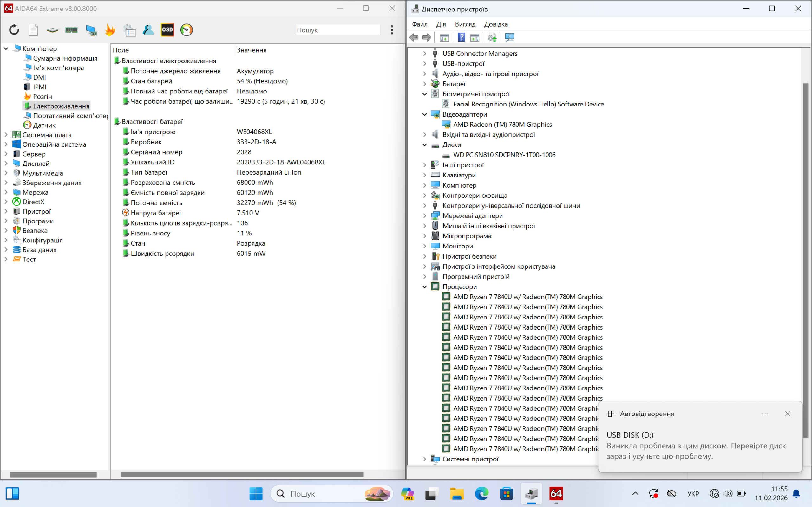Click scan for hardware changes icon
The width and height of the screenshot is (812, 507).
tap(509, 37)
